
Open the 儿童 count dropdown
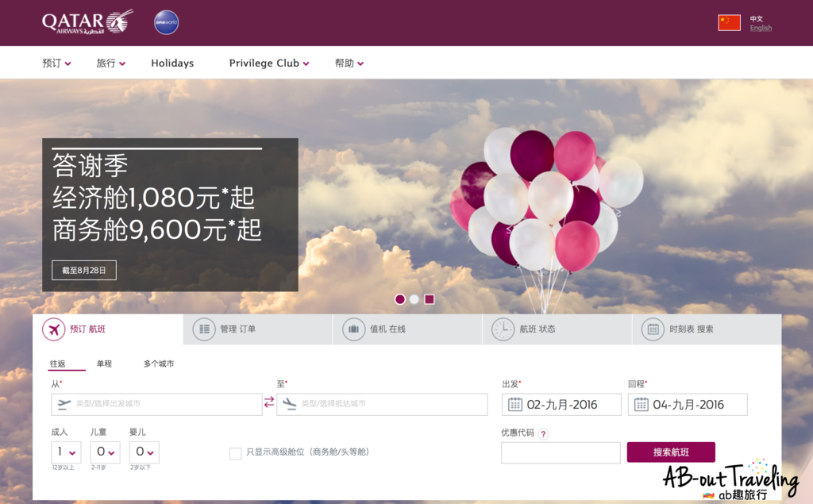pyautogui.click(x=104, y=452)
